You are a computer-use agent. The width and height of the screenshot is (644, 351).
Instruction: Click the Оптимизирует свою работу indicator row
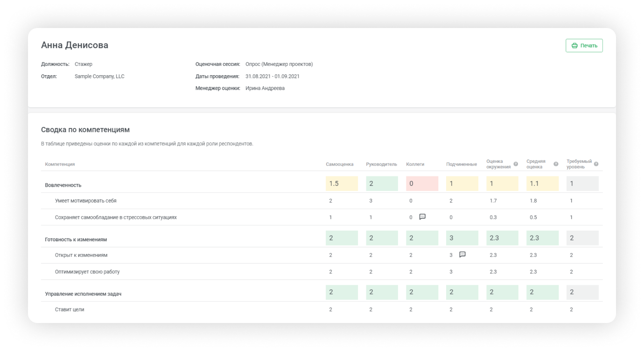pos(90,272)
